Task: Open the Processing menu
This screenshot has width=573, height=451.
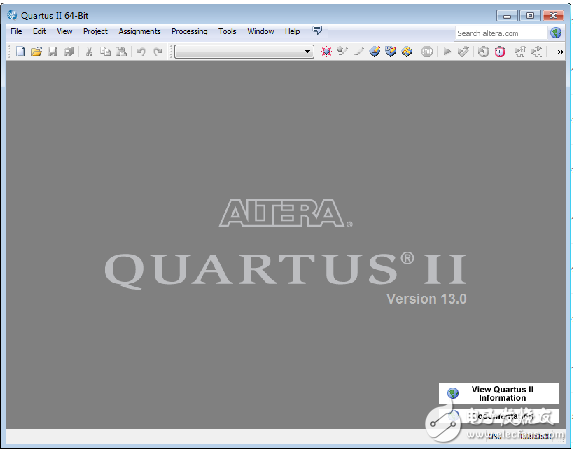Action: 189,31
